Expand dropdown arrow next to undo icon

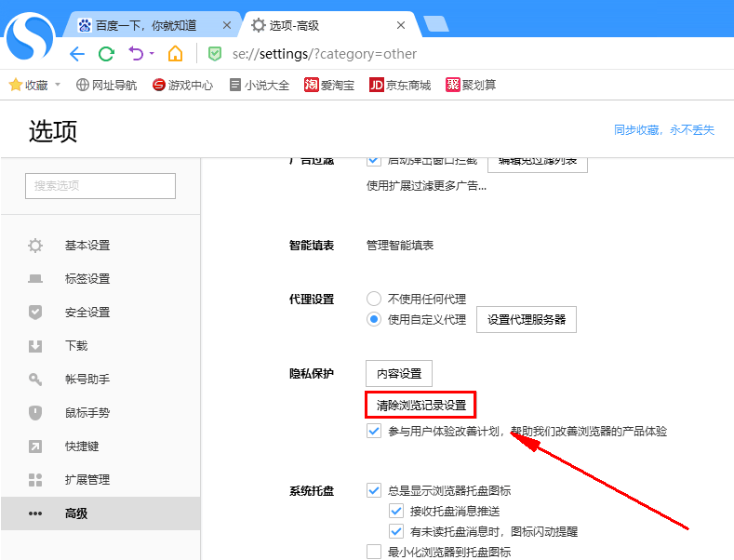pos(152,54)
